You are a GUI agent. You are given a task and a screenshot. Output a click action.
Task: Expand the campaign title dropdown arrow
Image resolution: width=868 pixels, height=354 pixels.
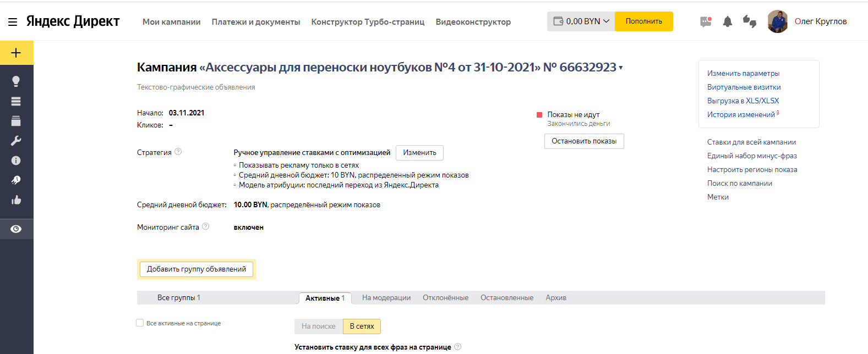(621, 68)
